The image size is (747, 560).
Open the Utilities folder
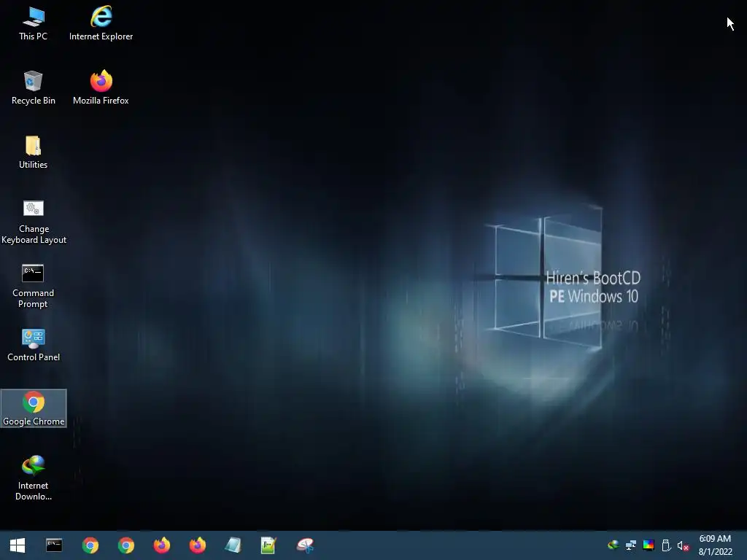34,152
